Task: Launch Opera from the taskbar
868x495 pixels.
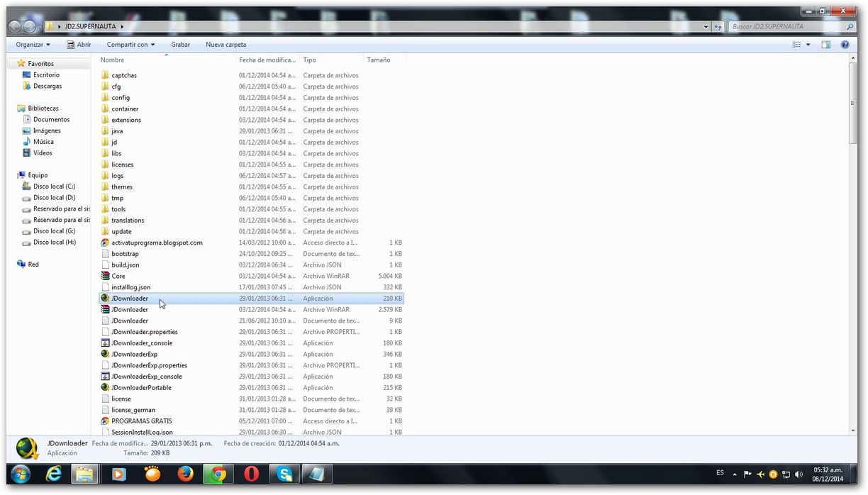Action: point(251,474)
